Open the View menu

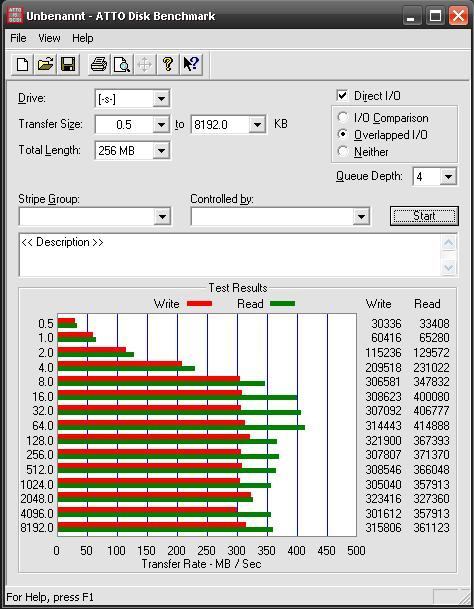[x=49, y=38]
